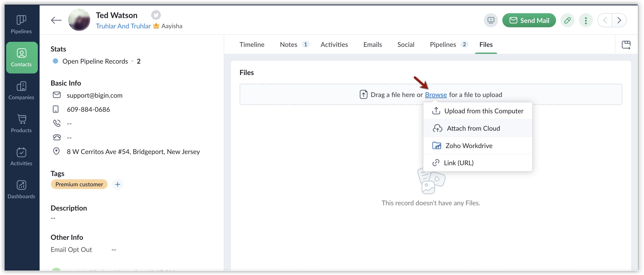Viewport: 644px width, 275px height.
Task: Select Attach from Cloud option
Action: point(473,128)
